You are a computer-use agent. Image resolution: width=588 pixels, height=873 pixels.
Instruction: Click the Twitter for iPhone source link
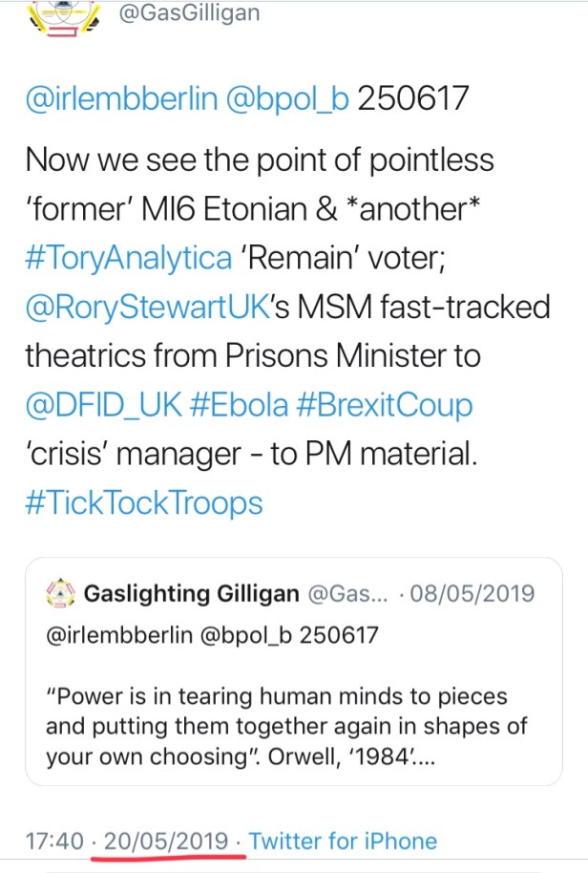[x=343, y=841]
